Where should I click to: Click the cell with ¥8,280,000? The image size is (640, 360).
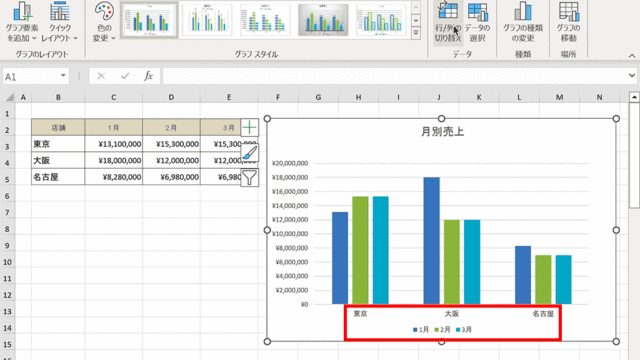coord(113,177)
